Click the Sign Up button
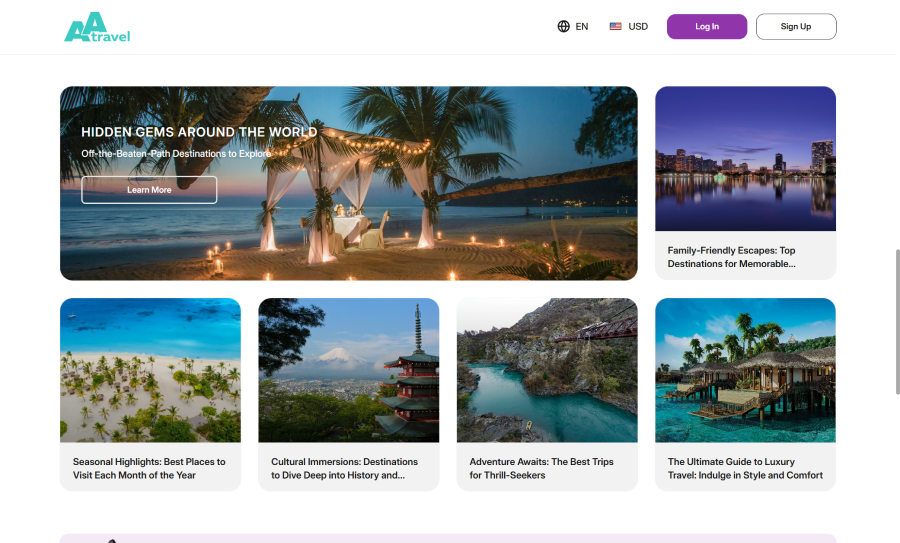Image resolution: width=900 pixels, height=543 pixels. click(x=796, y=26)
